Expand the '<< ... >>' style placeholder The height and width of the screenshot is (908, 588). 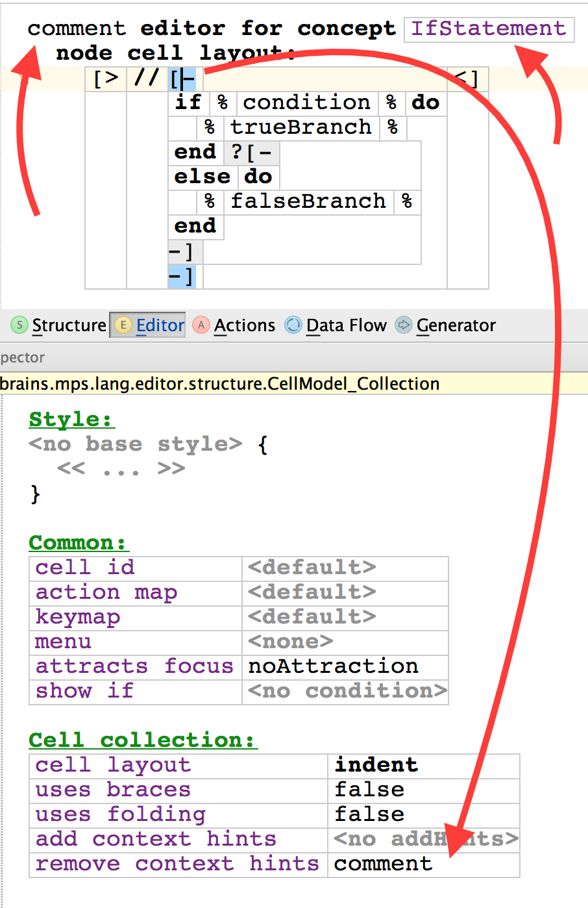(x=121, y=469)
